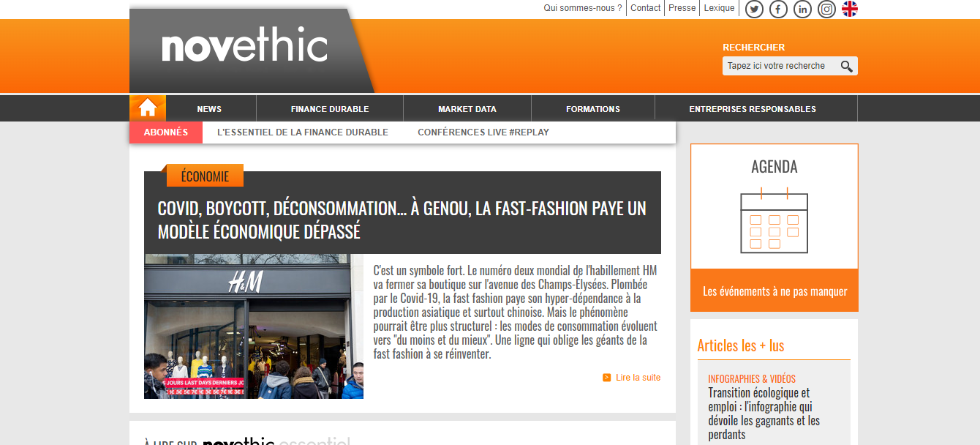Click the agenda calendar icon
This screenshot has width=980, height=445.
click(x=774, y=220)
